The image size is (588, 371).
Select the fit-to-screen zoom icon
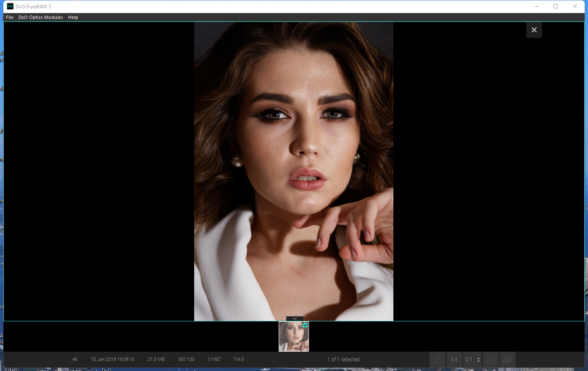click(x=437, y=360)
